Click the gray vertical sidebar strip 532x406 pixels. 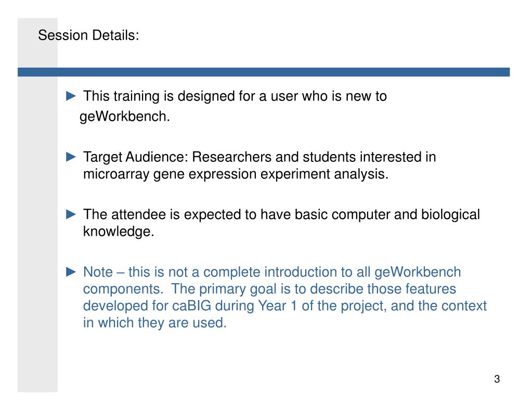(37, 234)
